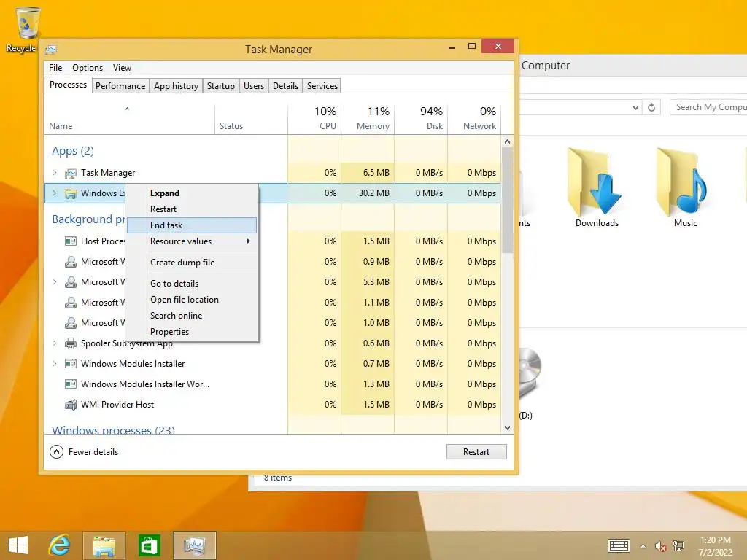Sort by the Name column header

(130, 118)
